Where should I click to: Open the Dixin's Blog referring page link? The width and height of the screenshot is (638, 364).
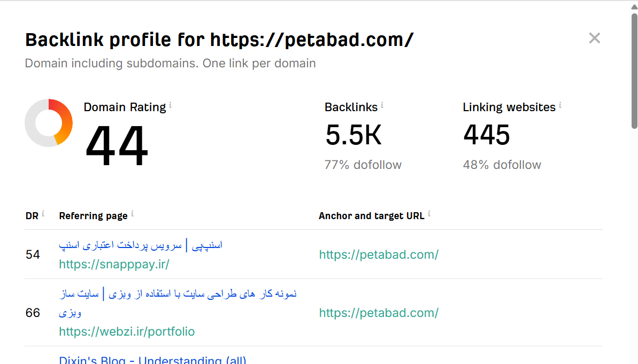point(152,360)
